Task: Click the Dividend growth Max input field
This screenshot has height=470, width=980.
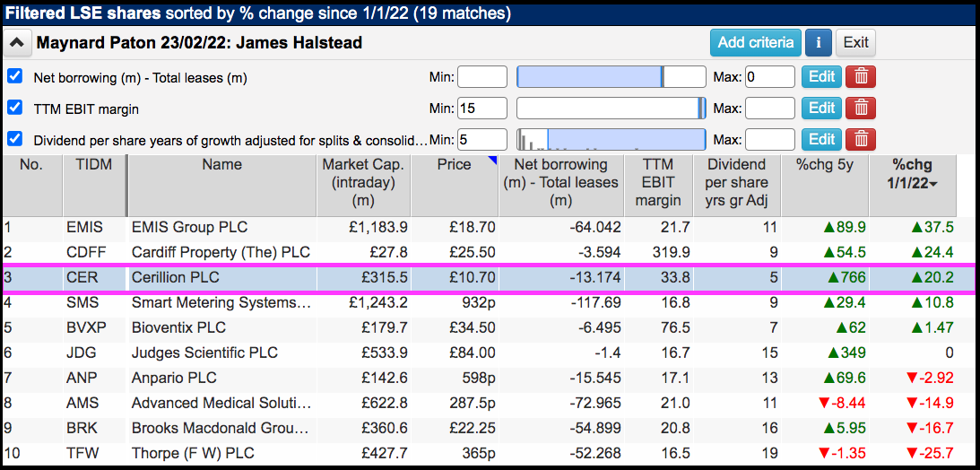Action: click(x=770, y=139)
